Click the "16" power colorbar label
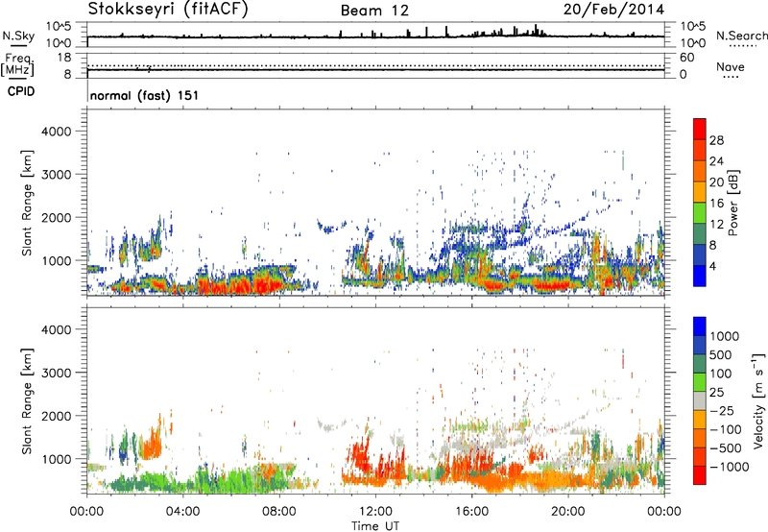 point(716,204)
